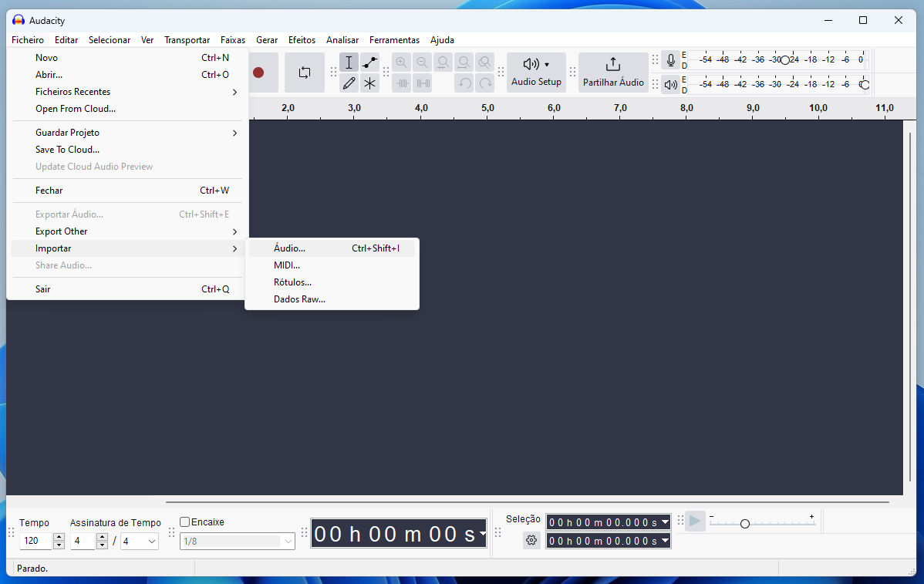The width and height of the screenshot is (924, 584).
Task: Select the Envelope tool
Action: pyautogui.click(x=369, y=63)
